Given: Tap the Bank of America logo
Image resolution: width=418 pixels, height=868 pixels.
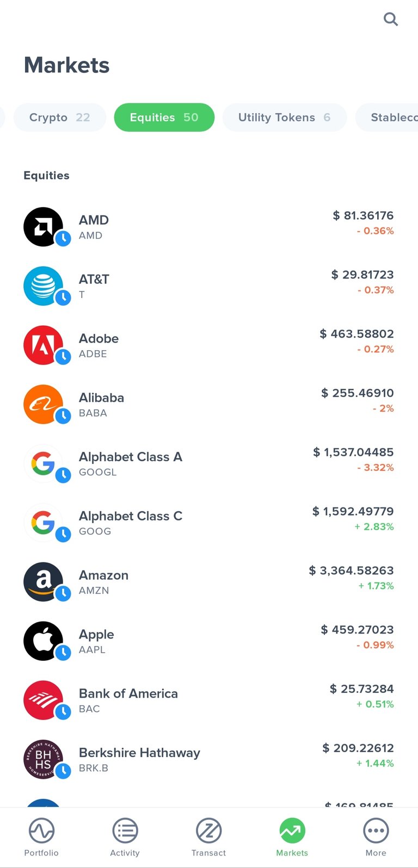Looking at the screenshot, I should [44, 700].
